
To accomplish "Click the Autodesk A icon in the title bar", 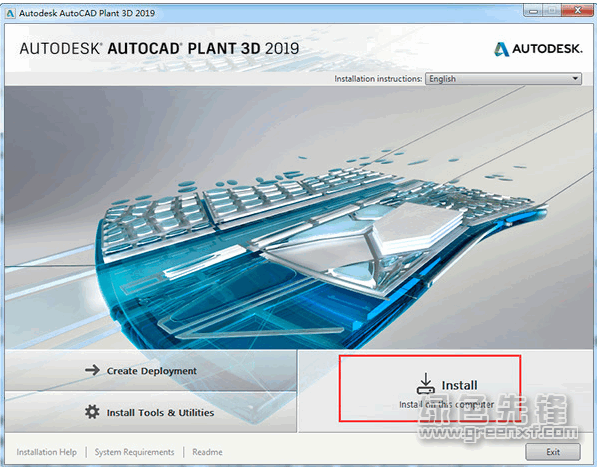I will tap(10, 13).
